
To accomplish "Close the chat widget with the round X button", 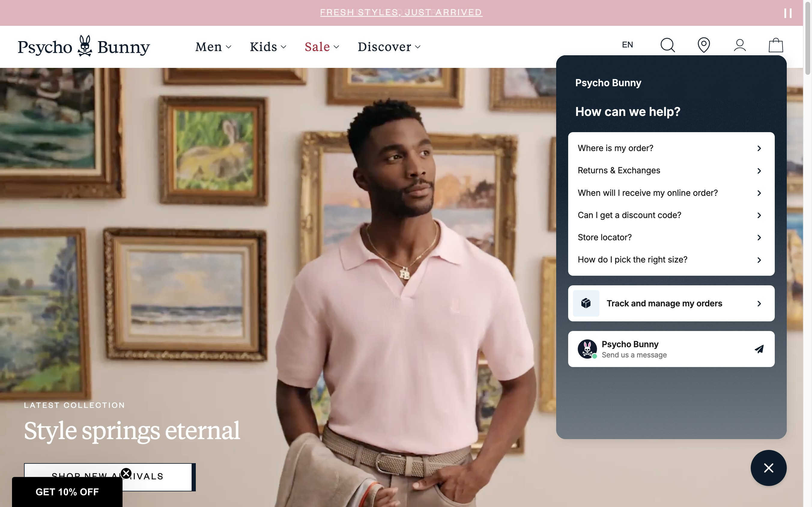I will [768, 468].
